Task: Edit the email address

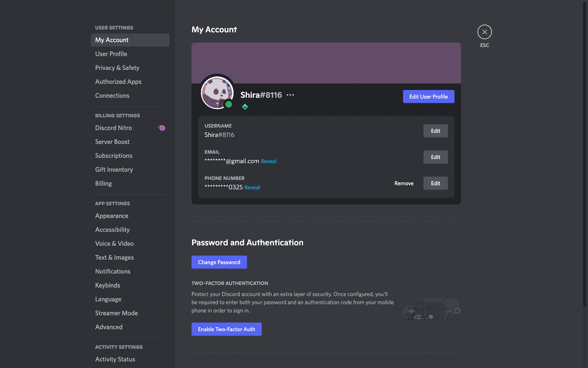Action: (x=435, y=157)
